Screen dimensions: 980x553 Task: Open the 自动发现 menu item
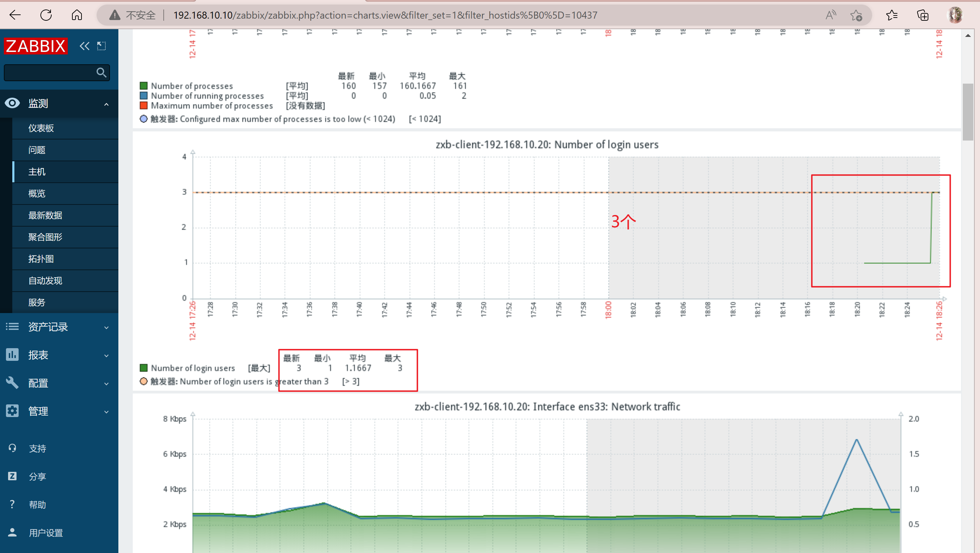point(65,281)
